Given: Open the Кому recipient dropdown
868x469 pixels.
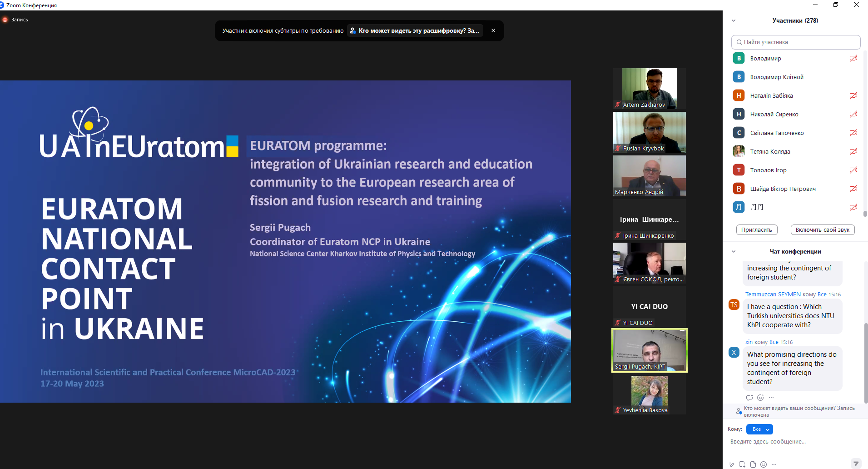Looking at the screenshot, I should tap(759, 429).
